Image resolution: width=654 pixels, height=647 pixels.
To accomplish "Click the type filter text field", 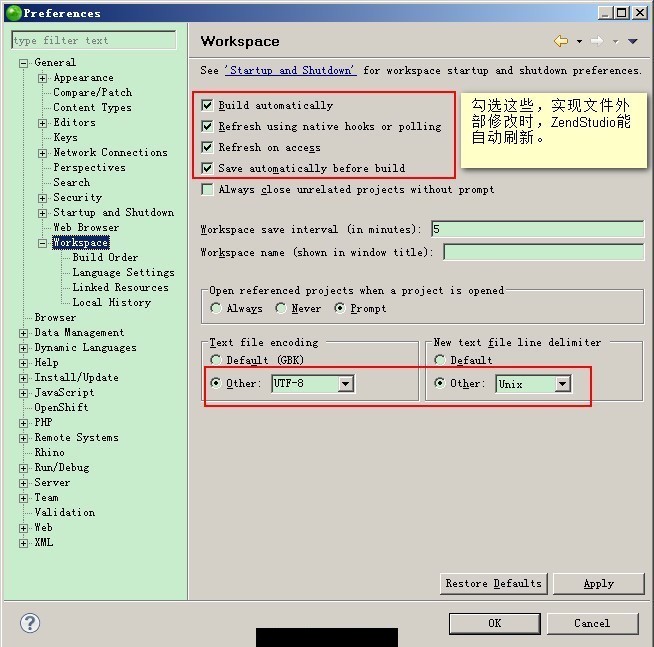I will pos(93,40).
